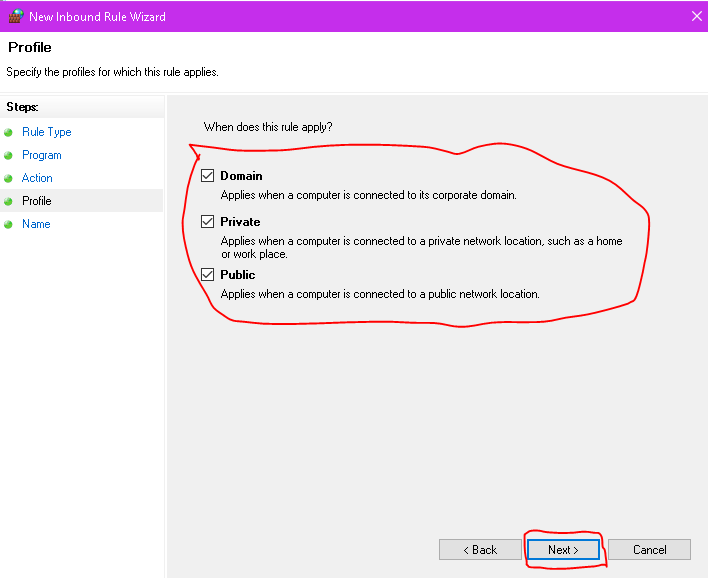
Task: Click 'When does this rule apply?' text
Action: [268, 127]
